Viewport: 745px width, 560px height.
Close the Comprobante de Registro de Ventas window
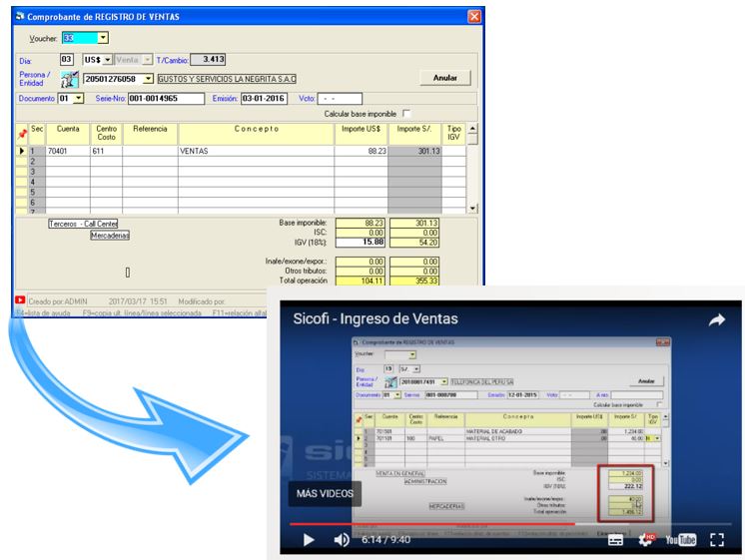click(x=474, y=17)
